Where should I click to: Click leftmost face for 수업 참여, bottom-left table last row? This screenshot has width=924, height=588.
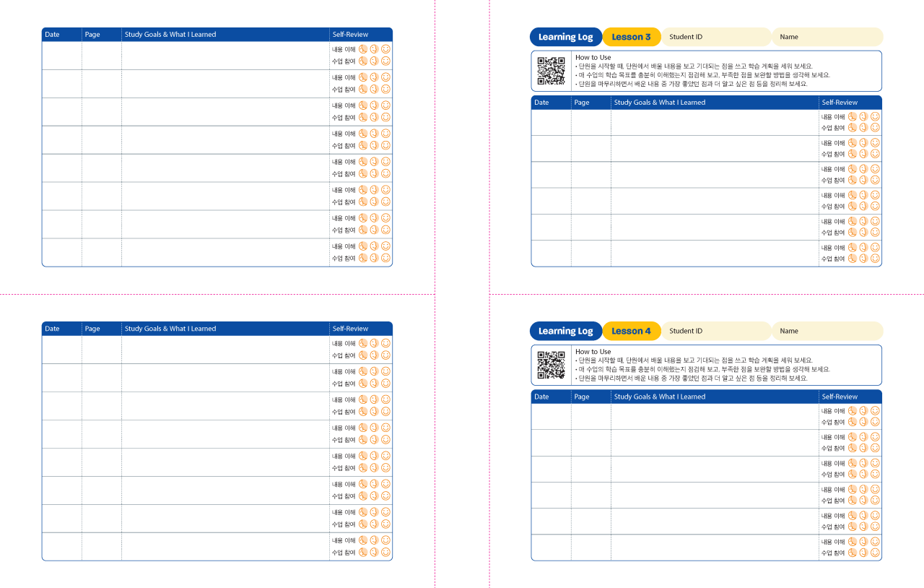point(363,553)
